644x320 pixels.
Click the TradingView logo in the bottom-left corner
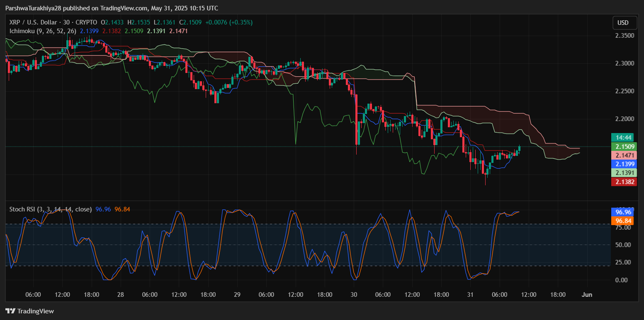29,311
